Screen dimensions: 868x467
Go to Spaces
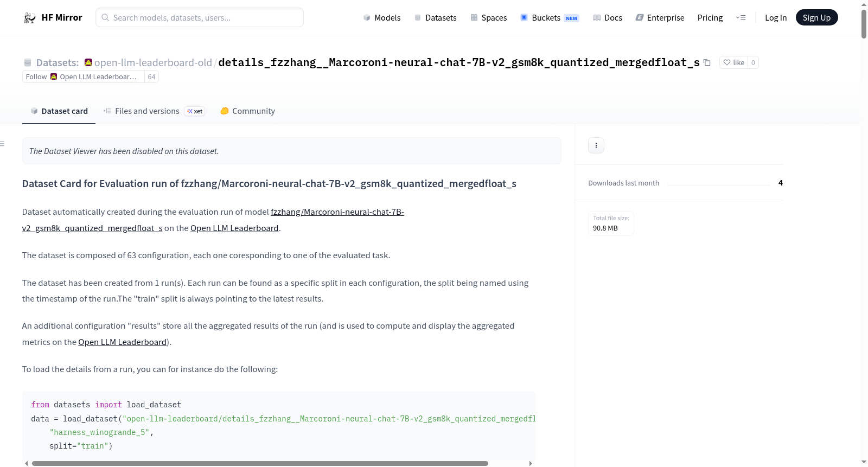point(489,18)
